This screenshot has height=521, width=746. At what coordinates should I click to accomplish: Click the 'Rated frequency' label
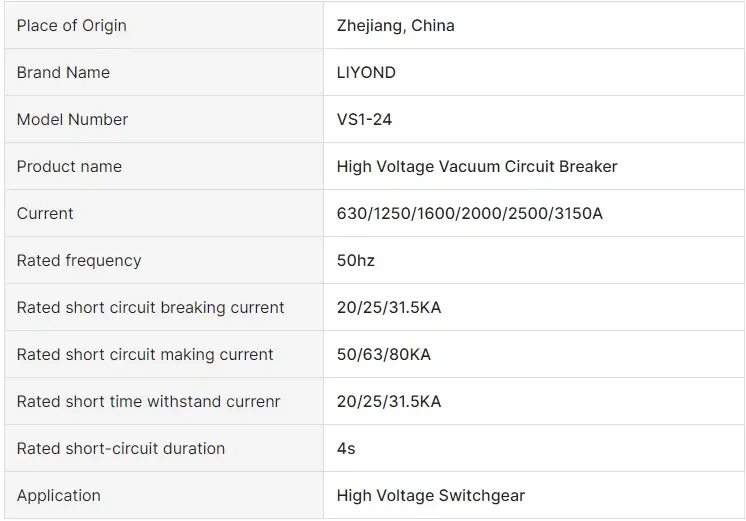(79, 260)
